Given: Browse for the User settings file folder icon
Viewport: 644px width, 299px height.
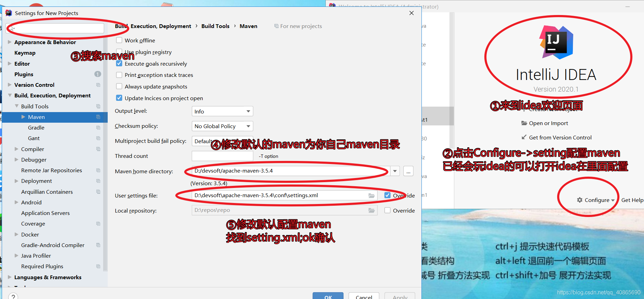Looking at the screenshot, I should (372, 195).
